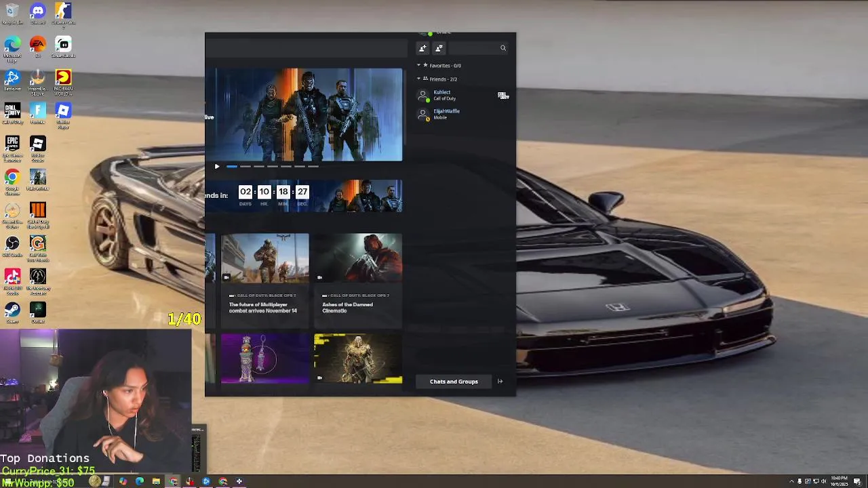Collapse the Favorites - 0/0 group
868x488 pixels.
point(418,65)
